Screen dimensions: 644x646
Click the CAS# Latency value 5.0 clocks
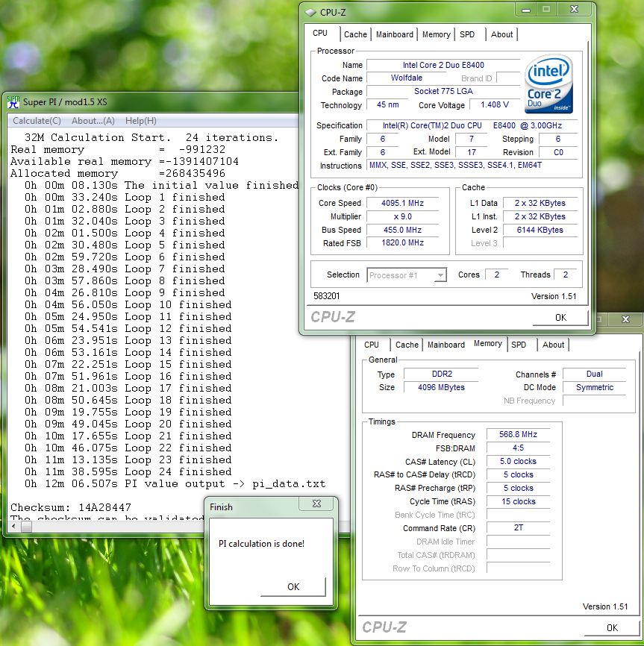click(x=518, y=461)
